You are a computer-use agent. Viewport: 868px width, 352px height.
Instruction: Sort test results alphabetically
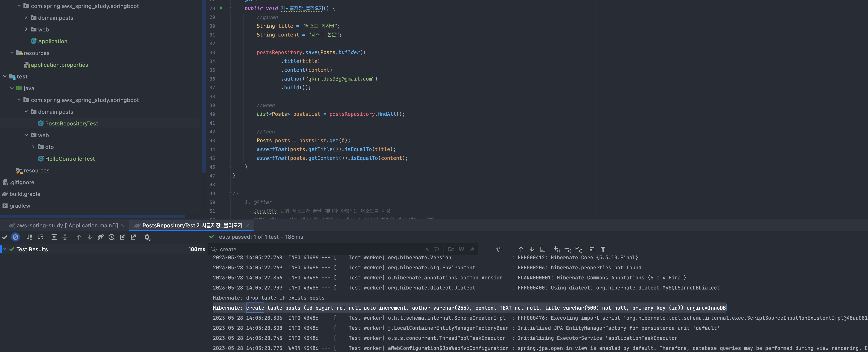30,237
